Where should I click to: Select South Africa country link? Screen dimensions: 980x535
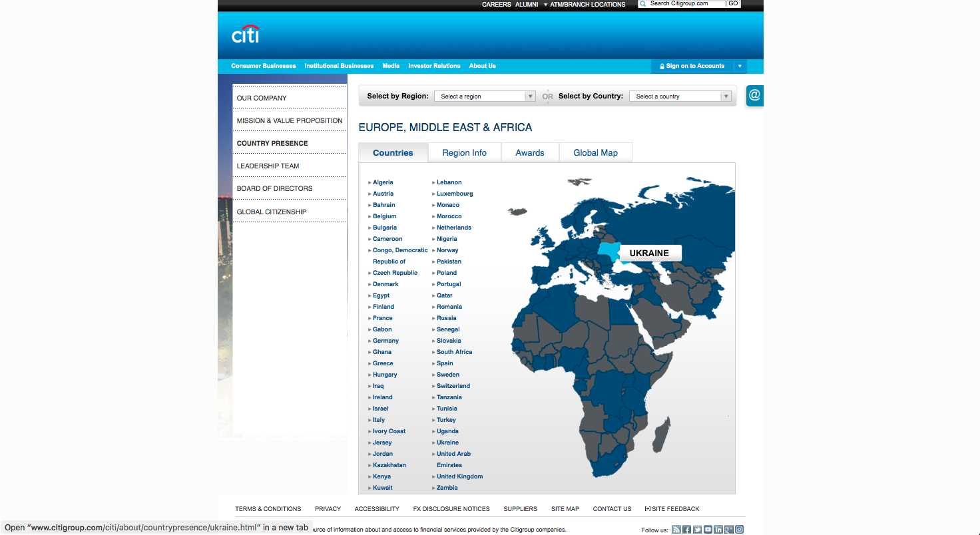(454, 352)
